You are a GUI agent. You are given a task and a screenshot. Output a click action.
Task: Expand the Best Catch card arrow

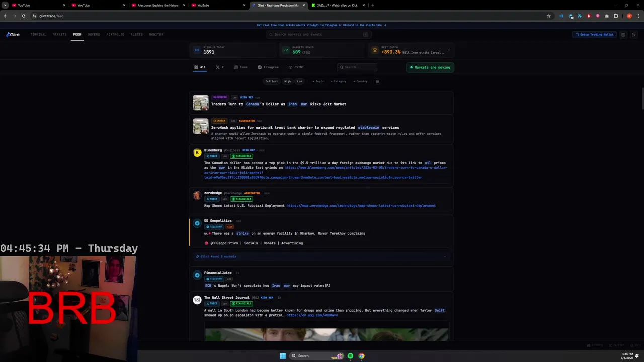[448, 50]
